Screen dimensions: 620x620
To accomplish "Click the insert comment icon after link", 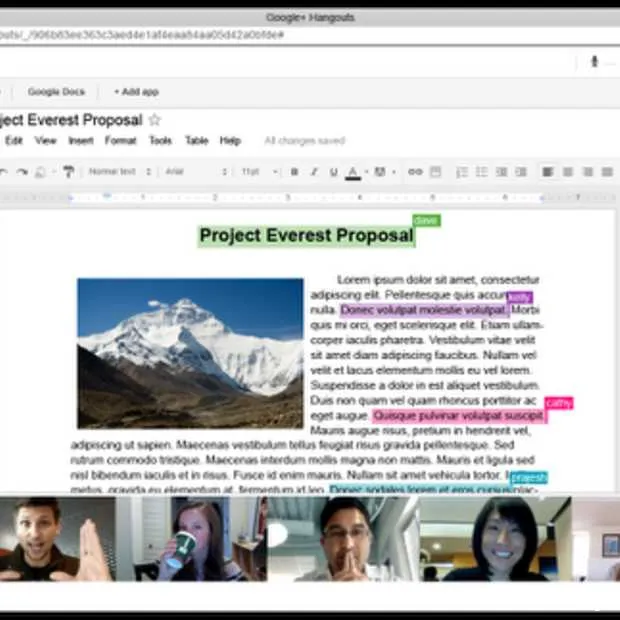I will (x=435, y=172).
